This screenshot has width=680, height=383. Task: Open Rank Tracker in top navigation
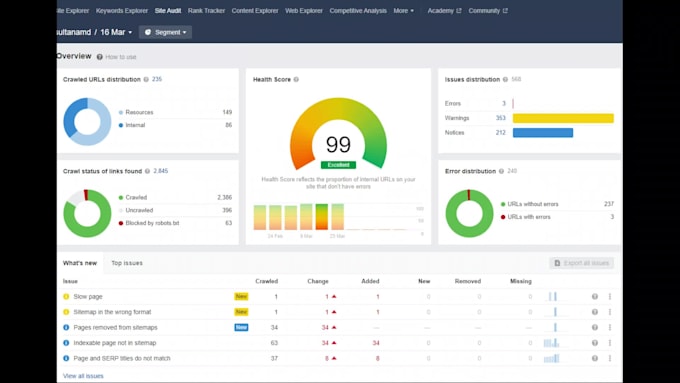click(206, 11)
